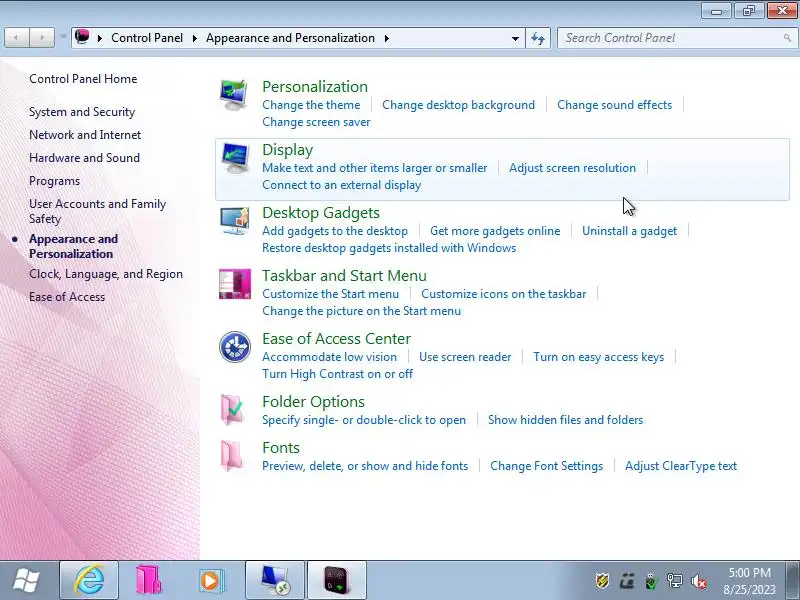
Task: Click Use screen reader link
Action: 465,357
